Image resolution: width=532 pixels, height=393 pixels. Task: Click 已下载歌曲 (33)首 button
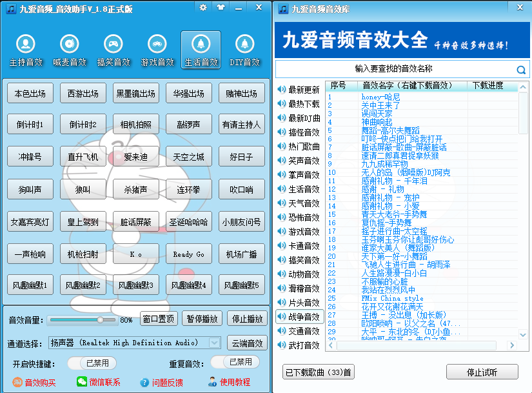point(319,372)
